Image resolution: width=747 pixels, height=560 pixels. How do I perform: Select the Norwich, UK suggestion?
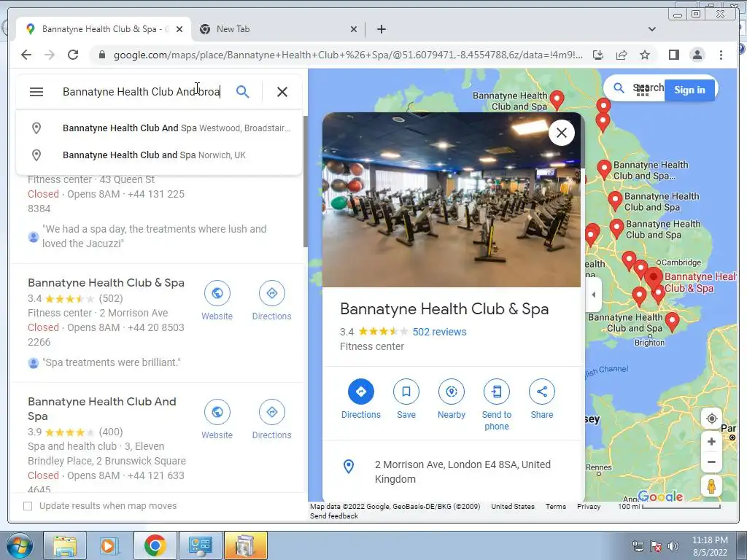(x=158, y=155)
